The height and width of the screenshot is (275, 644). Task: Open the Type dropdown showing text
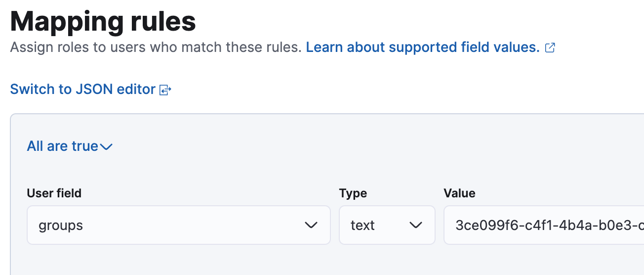pos(387,226)
